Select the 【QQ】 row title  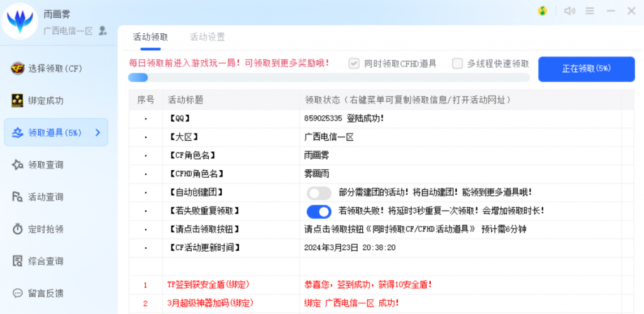click(x=179, y=119)
